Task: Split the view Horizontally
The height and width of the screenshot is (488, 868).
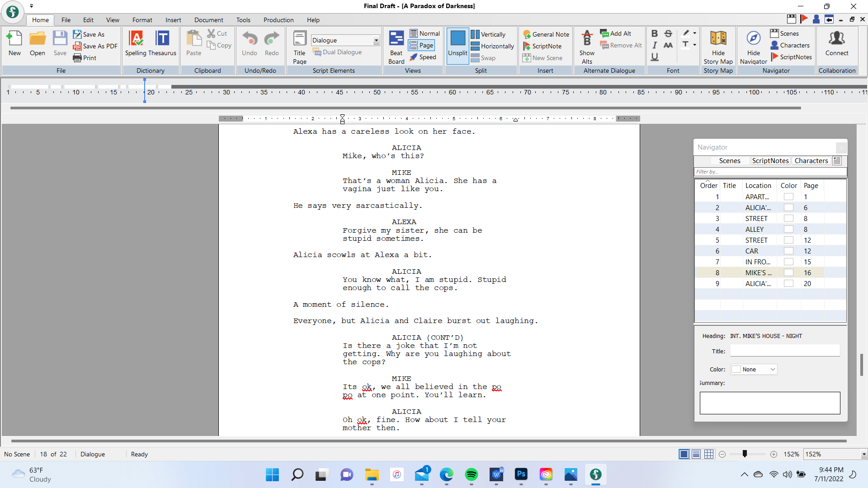Action: (x=492, y=46)
